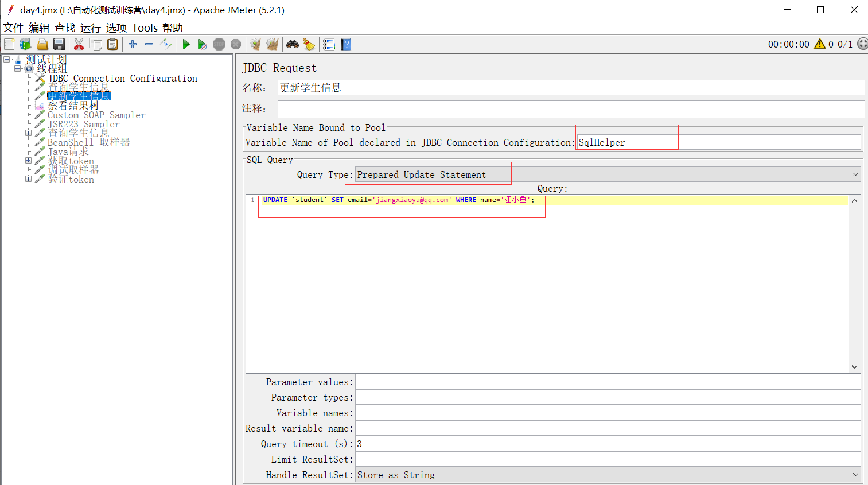Select the Java请求 tree item
Image resolution: width=868 pixels, height=485 pixels.
click(68, 152)
